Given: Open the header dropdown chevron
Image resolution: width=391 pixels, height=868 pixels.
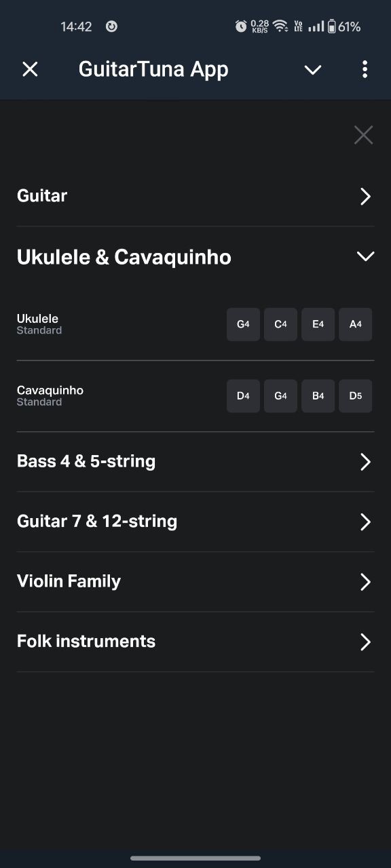Looking at the screenshot, I should point(312,69).
